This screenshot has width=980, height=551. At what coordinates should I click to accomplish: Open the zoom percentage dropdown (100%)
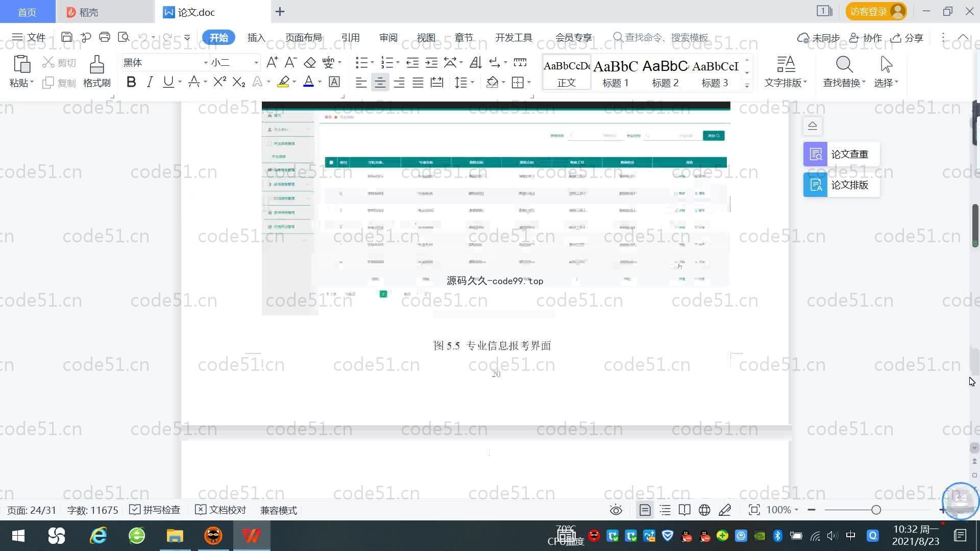point(782,510)
